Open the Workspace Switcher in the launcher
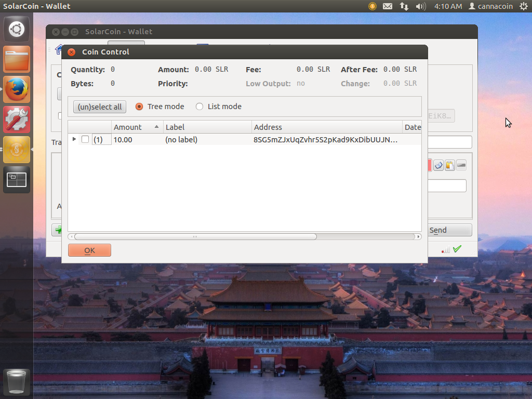This screenshot has height=399, width=532. (17, 179)
